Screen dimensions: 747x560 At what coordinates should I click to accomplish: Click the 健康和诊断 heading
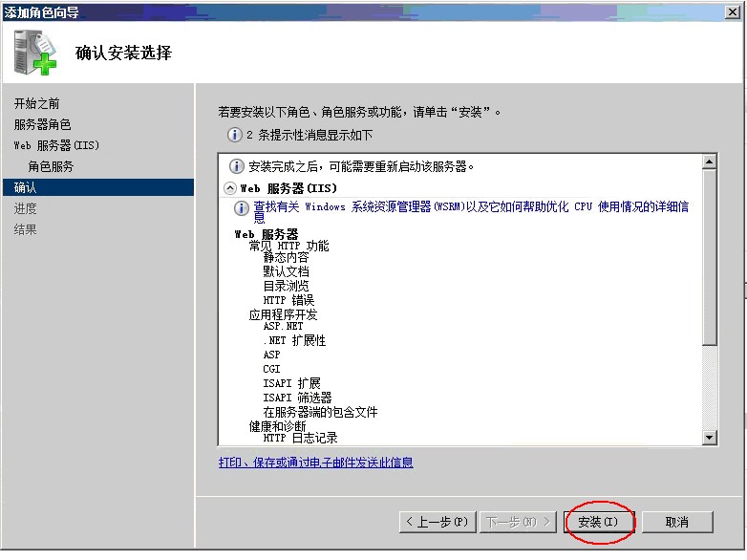277,426
